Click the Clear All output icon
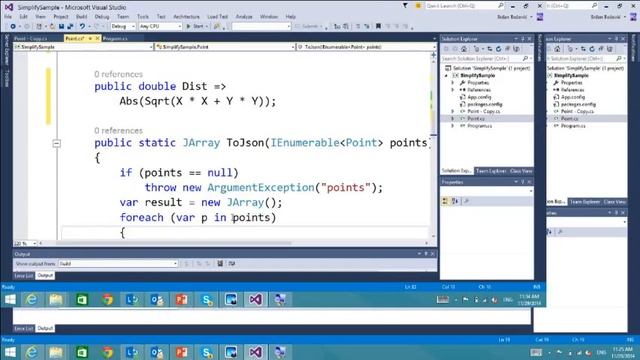 click(x=220, y=264)
